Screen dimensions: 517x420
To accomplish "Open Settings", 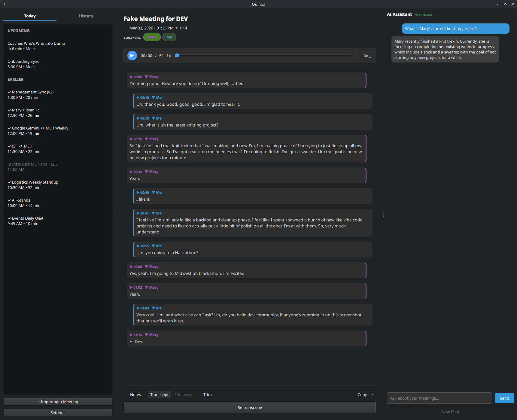I will (x=58, y=412).
